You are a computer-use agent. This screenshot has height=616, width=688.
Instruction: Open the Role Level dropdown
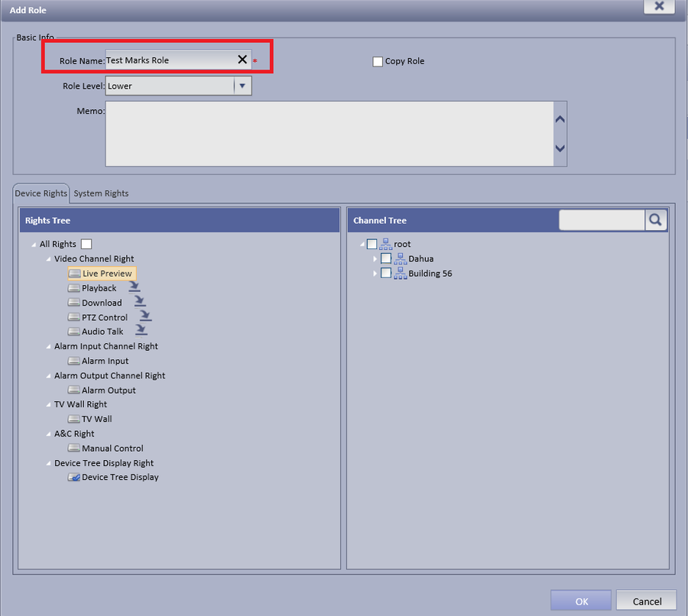[x=242, y=86]
